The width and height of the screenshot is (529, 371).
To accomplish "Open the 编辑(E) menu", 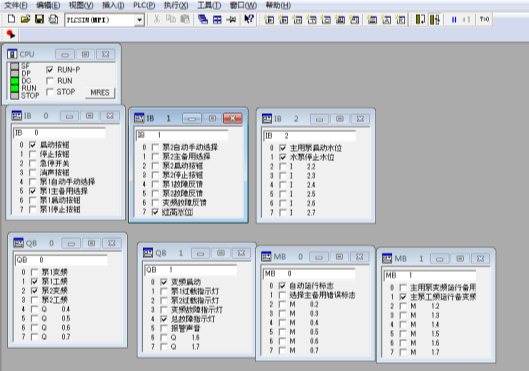I will (48, 5).
